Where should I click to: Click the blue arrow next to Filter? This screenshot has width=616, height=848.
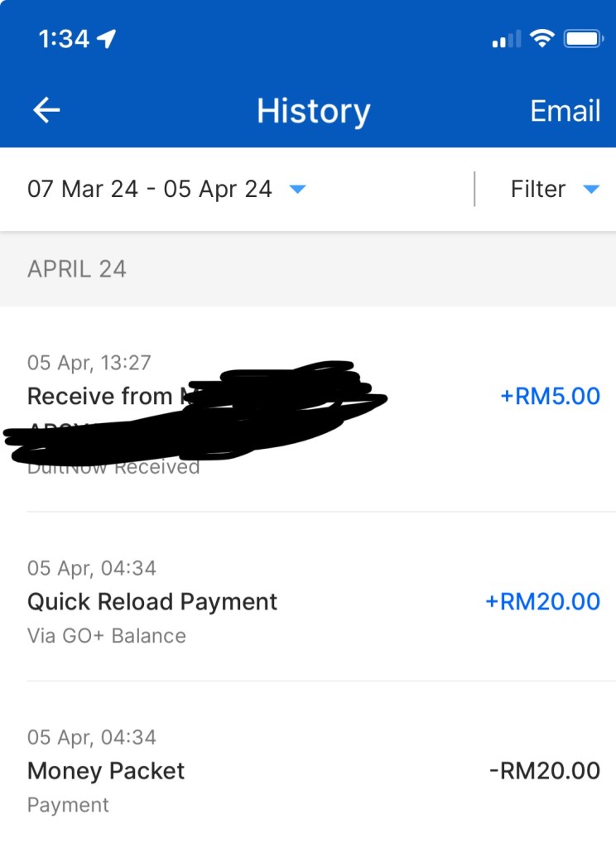pos(590,190)
